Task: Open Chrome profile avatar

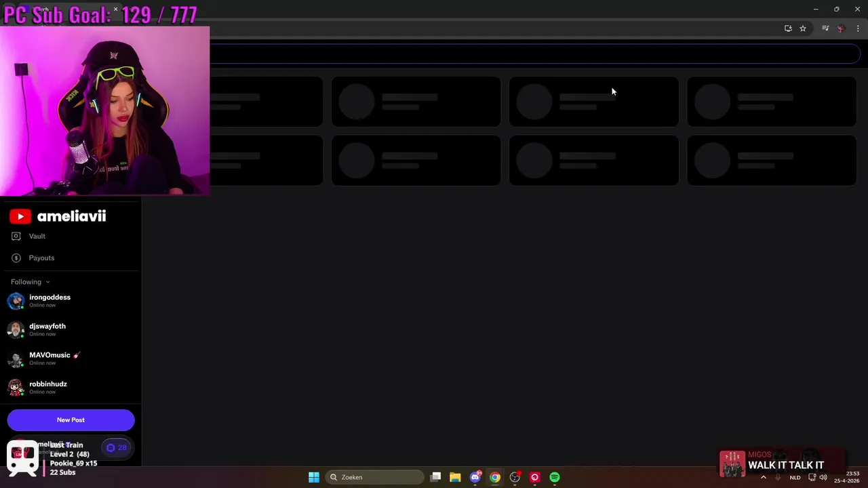Action: click(842, 28)
